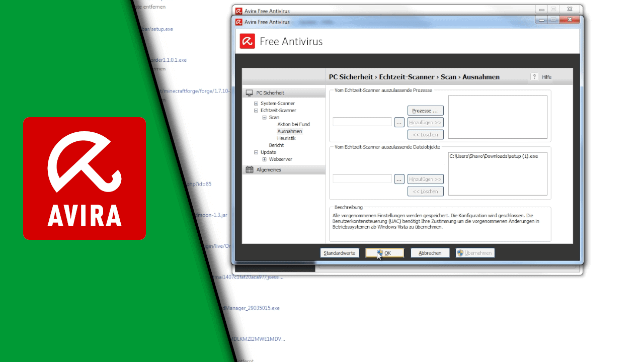
Task: Select the Webserver label in tree
Action: (x=280, y=159)
